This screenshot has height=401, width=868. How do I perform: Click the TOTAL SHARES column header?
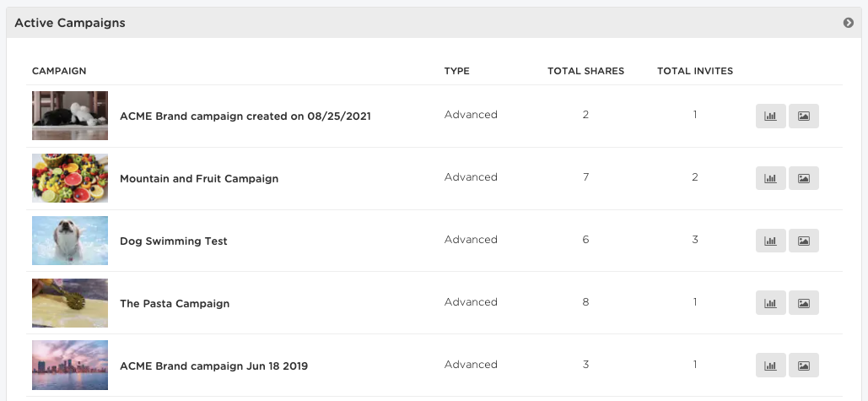point(585,71)
